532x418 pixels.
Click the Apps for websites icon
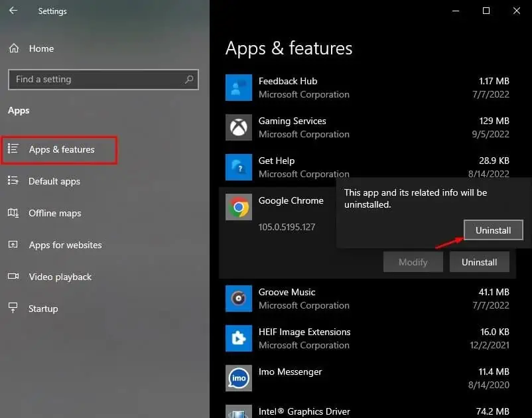(13, 244)
